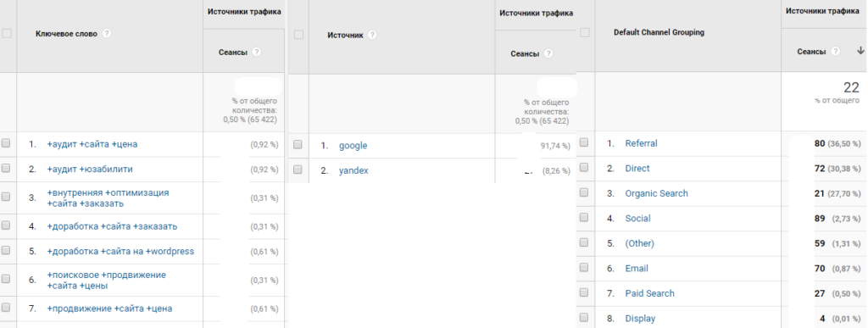The height and width of the screenshot is (328, 868).
Task: Click the Display channel link
Action: [x=640, y=319]
